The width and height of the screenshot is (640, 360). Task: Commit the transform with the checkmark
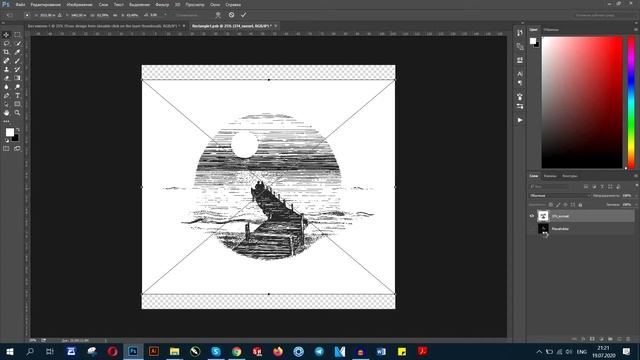click(243, 15)
